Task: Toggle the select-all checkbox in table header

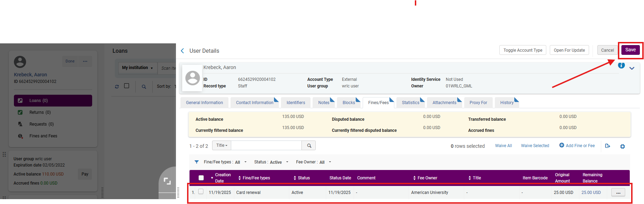Action: 201,178
